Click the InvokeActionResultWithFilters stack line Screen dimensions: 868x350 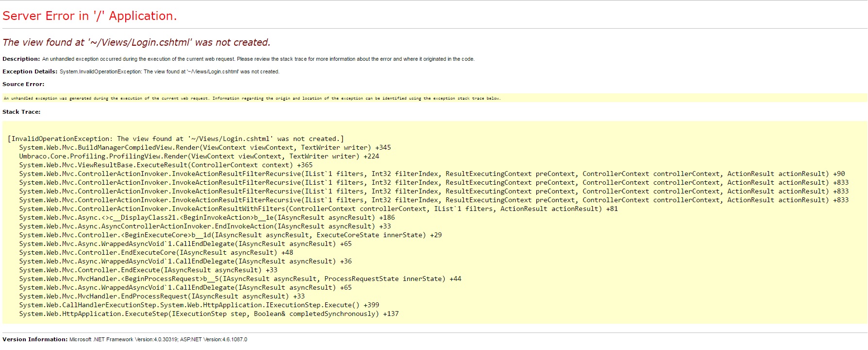[x=318, y=209]
